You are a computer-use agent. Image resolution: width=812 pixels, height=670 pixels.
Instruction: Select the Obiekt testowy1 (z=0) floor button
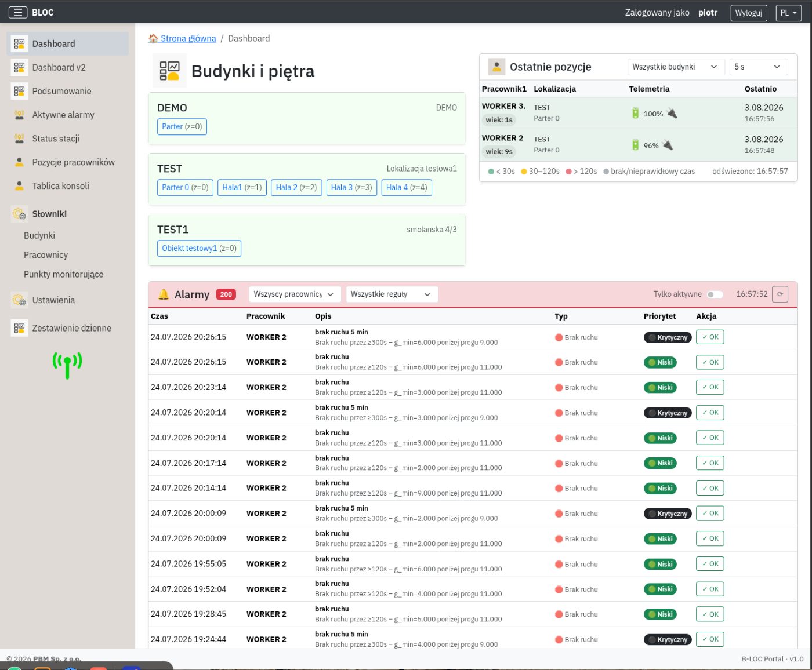pyautogui.click(x=199, y=249)
